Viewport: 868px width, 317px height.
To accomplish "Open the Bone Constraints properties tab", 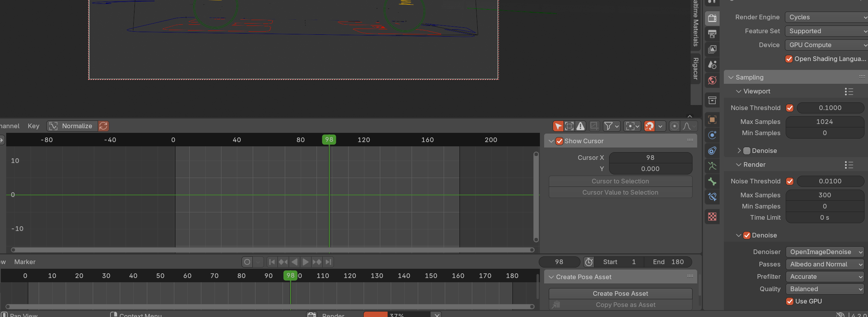I will [712, 197].
